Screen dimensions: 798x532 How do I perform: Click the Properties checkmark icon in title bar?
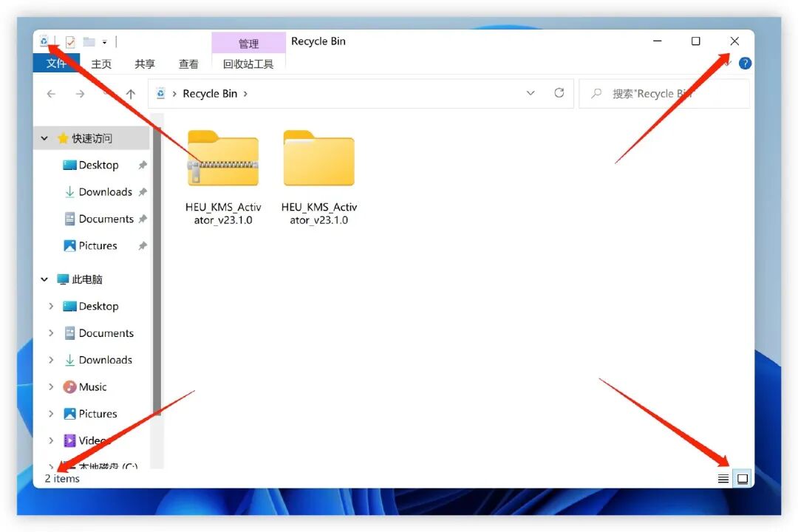(70, 41)
